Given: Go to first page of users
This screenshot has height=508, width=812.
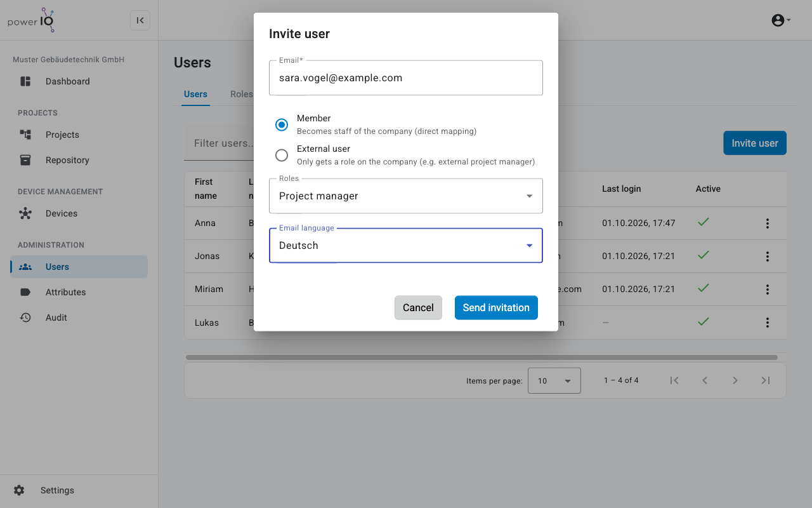Looking at the screenshot, I should 674,380.
